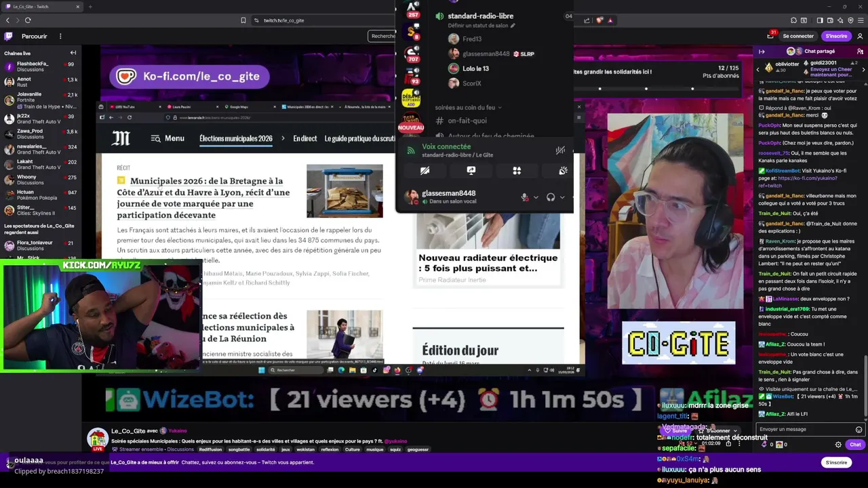The image size is (868, 488).
Task: Click the Se connecter button
Action: tap(798, 36)
